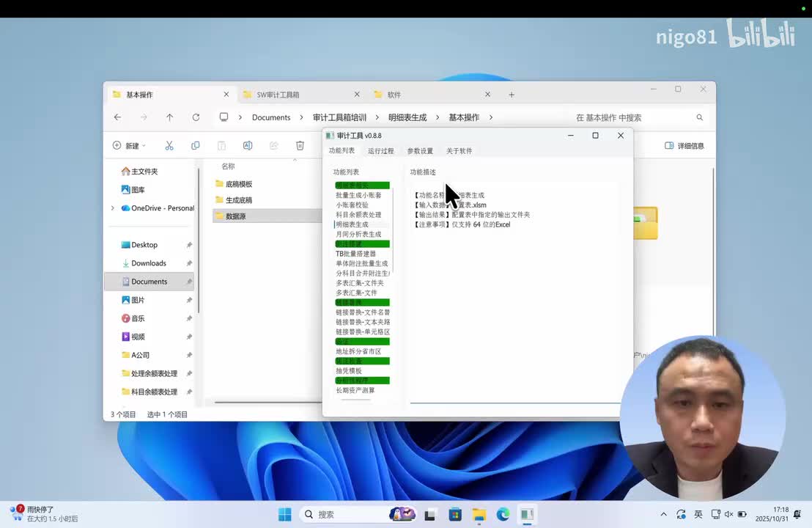Click the Share icon in Explorer toolbar
The image size is (812, 528).
(273, 146)
